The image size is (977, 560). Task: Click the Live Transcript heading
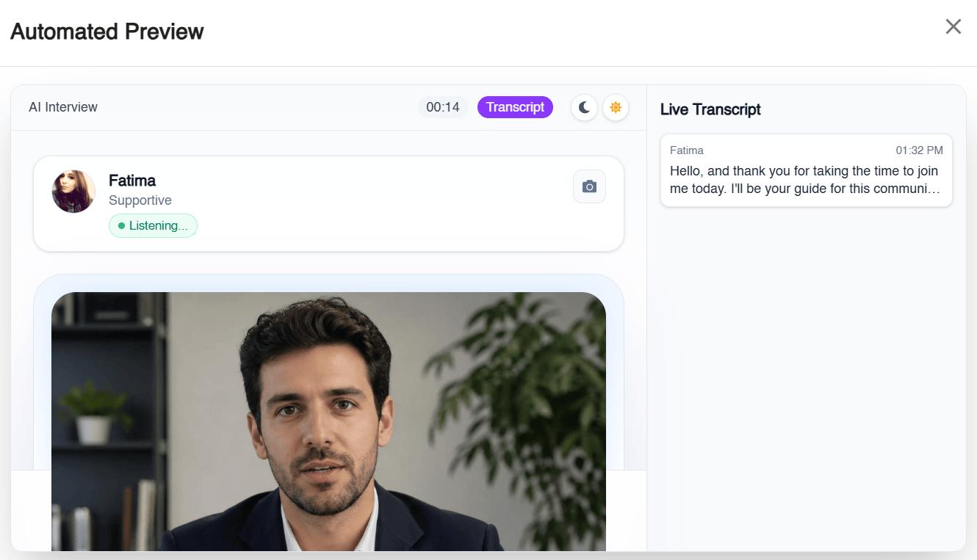pyautogui.click(x=710, y=109)
